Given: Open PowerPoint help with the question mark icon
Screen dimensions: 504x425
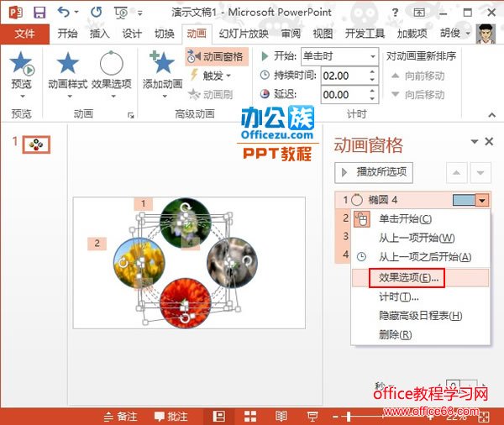Looking at the screenshot, I should 395,13.
